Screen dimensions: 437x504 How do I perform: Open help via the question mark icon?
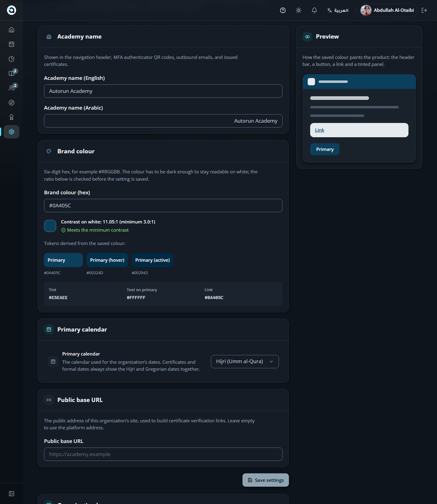tap(283, 10)
